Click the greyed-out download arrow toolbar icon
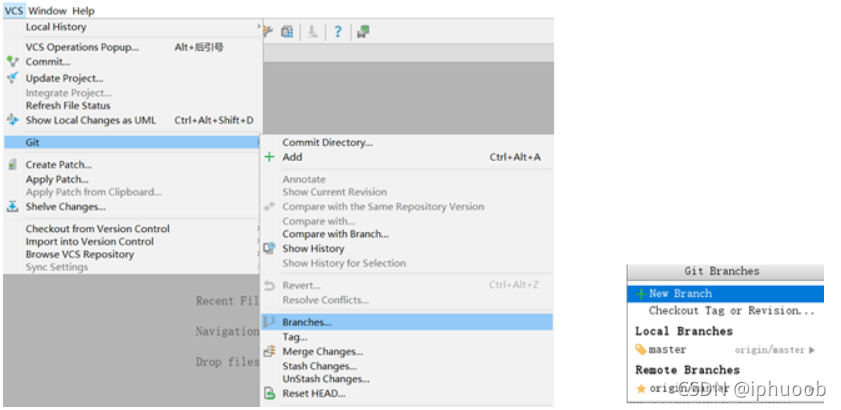Viewport: 841px width, 410px height. 313,32
